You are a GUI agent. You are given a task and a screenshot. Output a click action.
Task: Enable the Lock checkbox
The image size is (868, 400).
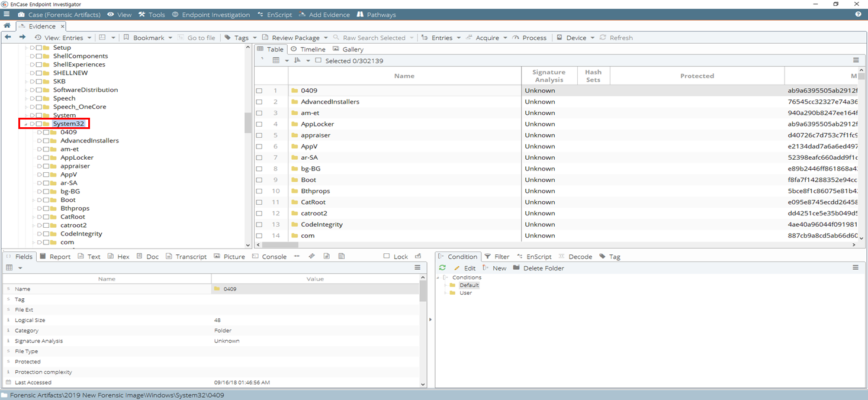pyautogui.click(x=387, y=256)
